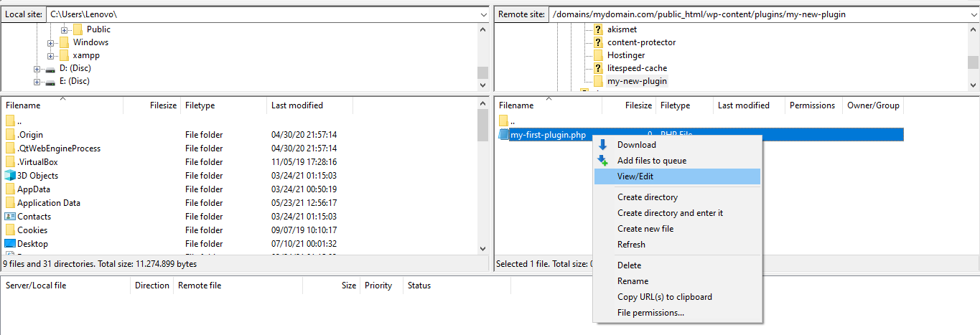Click the Add files to queue icon
The width and height of the screenshot is (980, 335).
tap(603, 161)
